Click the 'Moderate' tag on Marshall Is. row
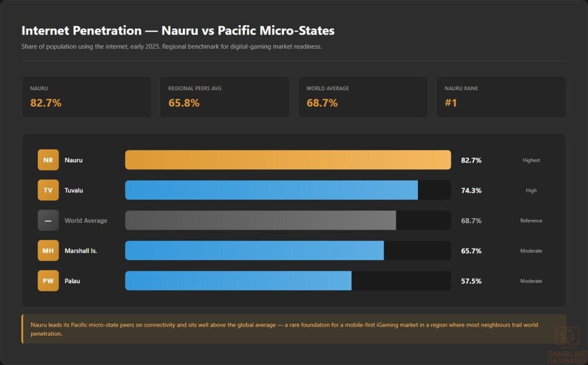 pyautogui.click(x=531, y=251)
